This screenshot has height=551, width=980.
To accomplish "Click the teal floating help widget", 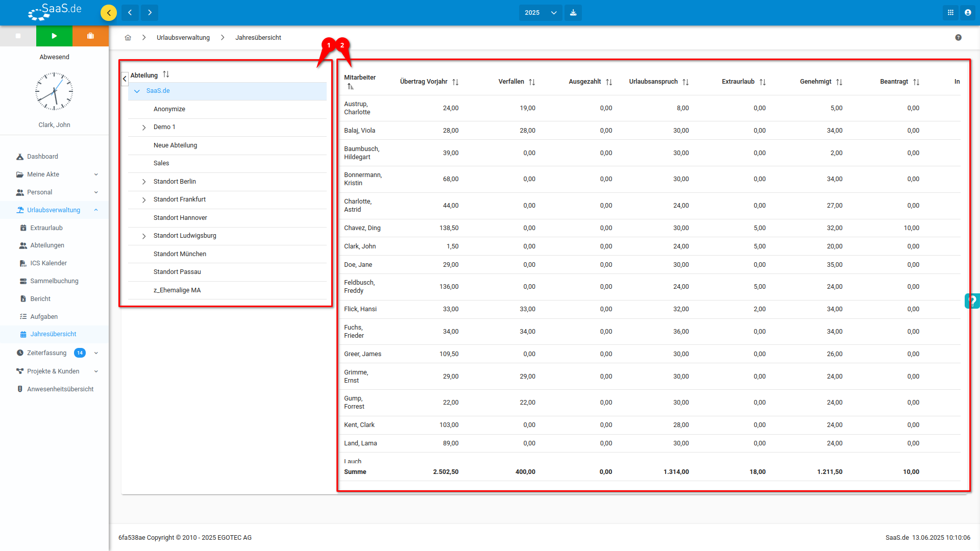I will pyautogui.click(x=972, y=301).
